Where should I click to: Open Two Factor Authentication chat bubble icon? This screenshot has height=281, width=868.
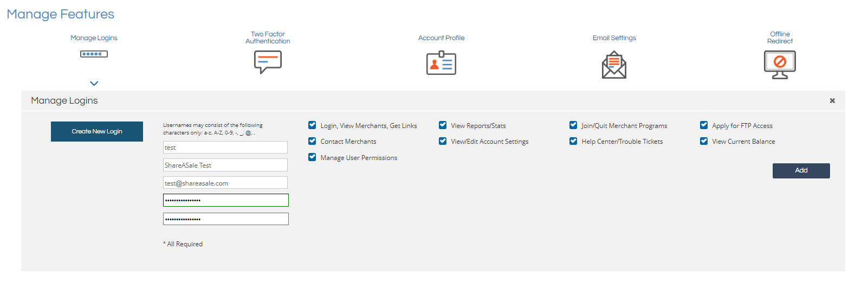tap(268, 62)
